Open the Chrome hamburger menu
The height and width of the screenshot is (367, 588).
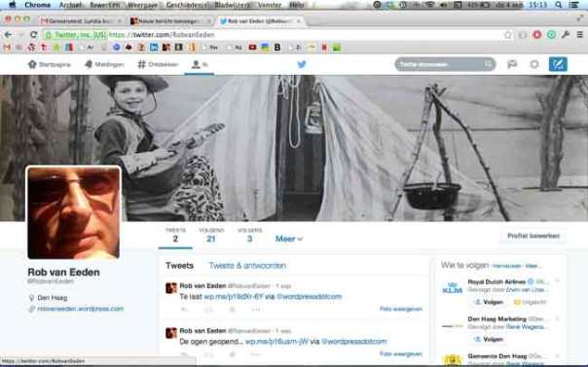point(580,35)
